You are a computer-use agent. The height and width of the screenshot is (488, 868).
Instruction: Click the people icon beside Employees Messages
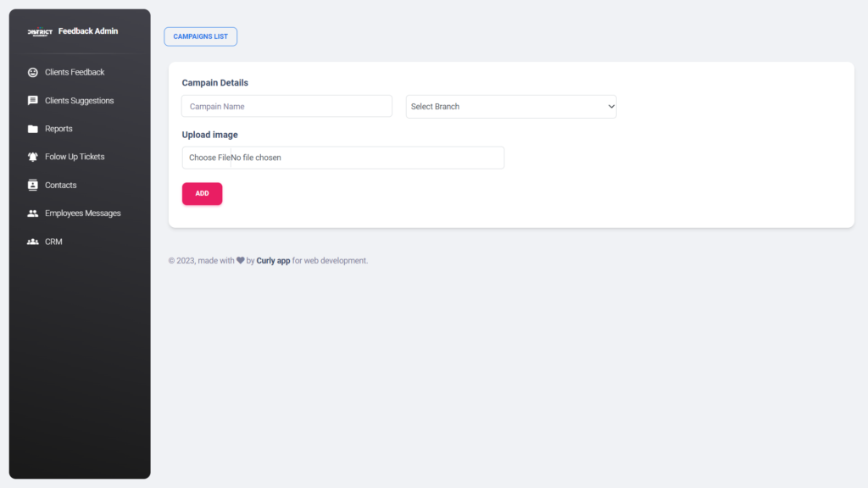pos(33,213)
